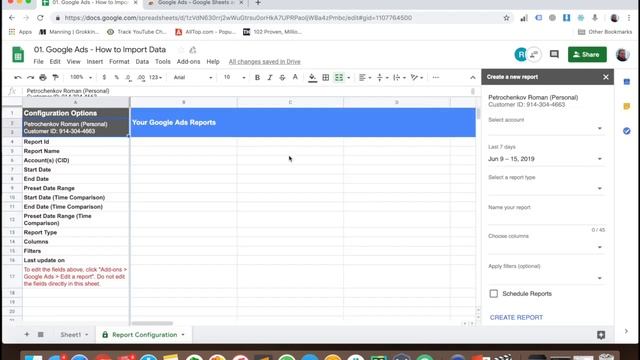Click CREATE REPORT button

516,317
